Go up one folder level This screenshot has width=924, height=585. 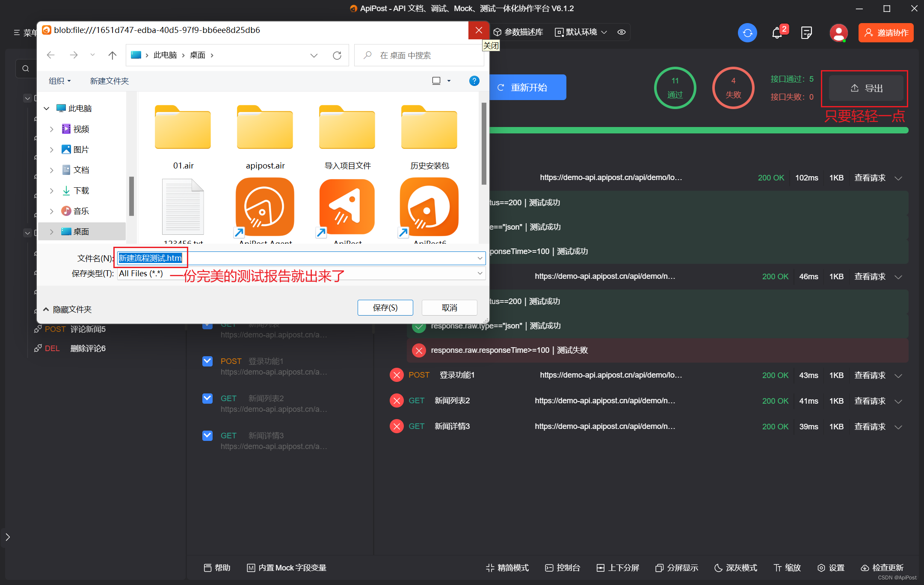click(112, 55)
